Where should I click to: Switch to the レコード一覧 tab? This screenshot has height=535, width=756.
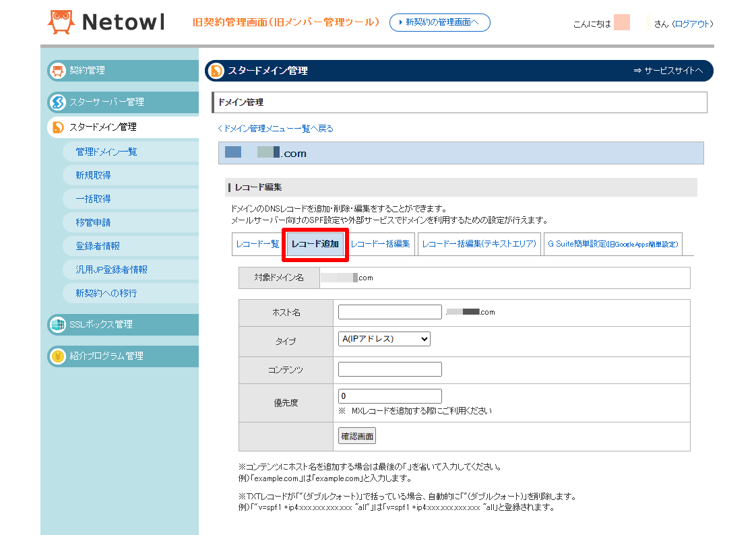[257, 244]
